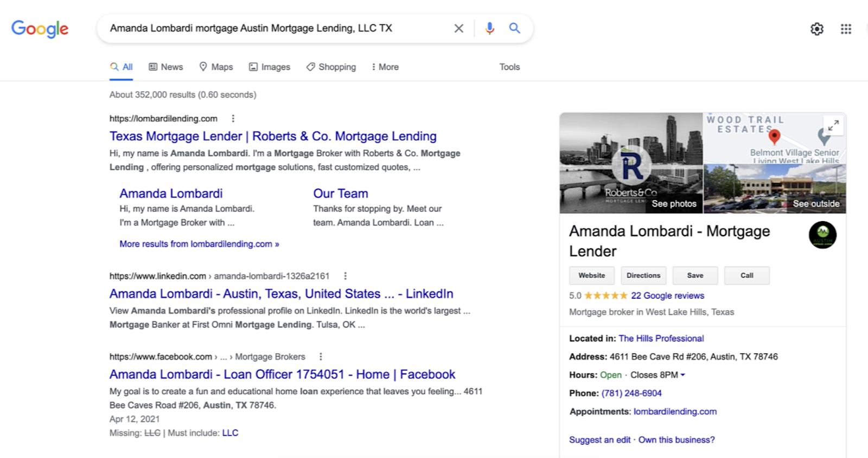Switch to the Images tab
868x458 pixels.
pyautogui.click(x=270, y=67)
